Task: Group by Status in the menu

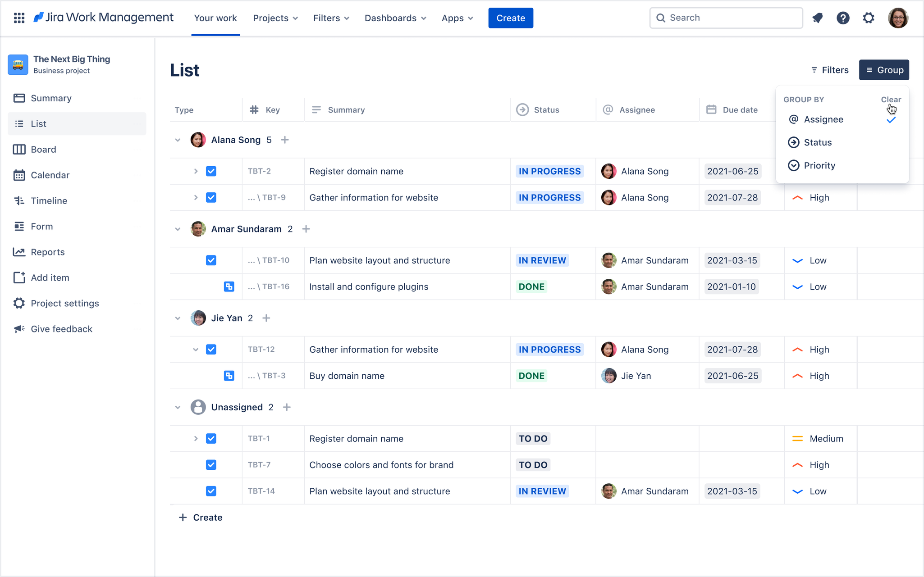Action: [817, 143]
